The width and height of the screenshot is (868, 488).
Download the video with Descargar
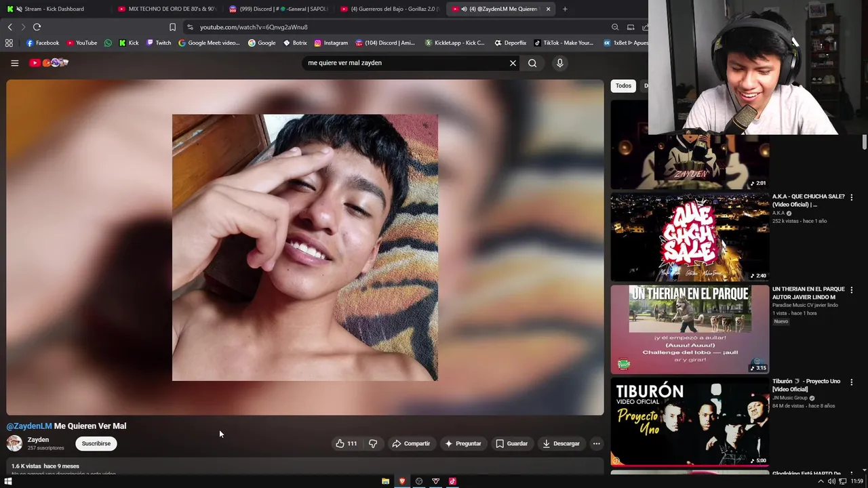click(561, 443)
